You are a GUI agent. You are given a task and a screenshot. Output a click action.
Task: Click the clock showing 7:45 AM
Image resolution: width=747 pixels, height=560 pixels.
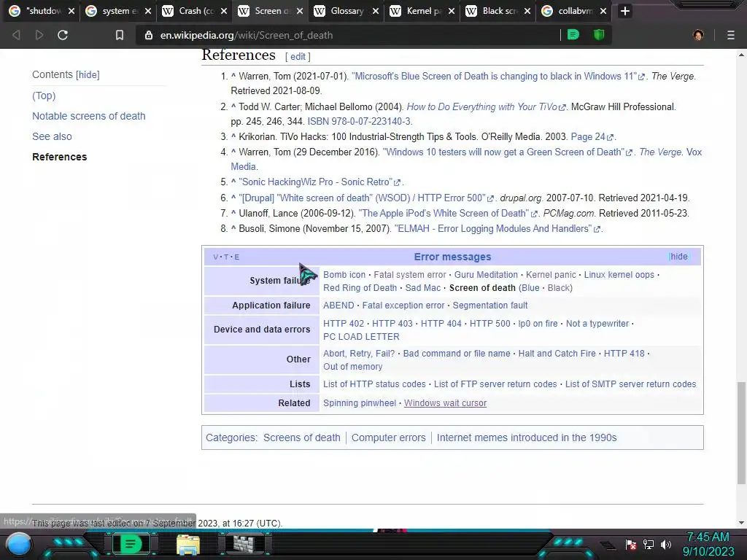[x=708, y=537]
